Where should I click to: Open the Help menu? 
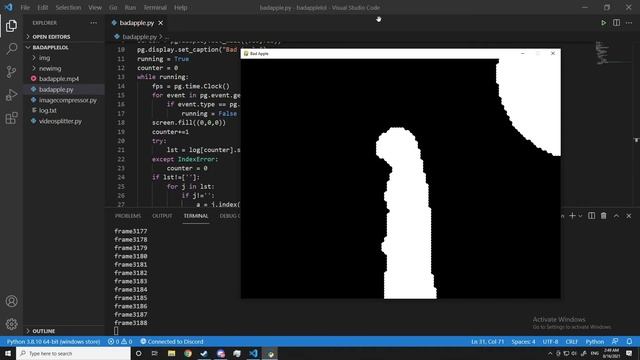[x=180, y=7]
